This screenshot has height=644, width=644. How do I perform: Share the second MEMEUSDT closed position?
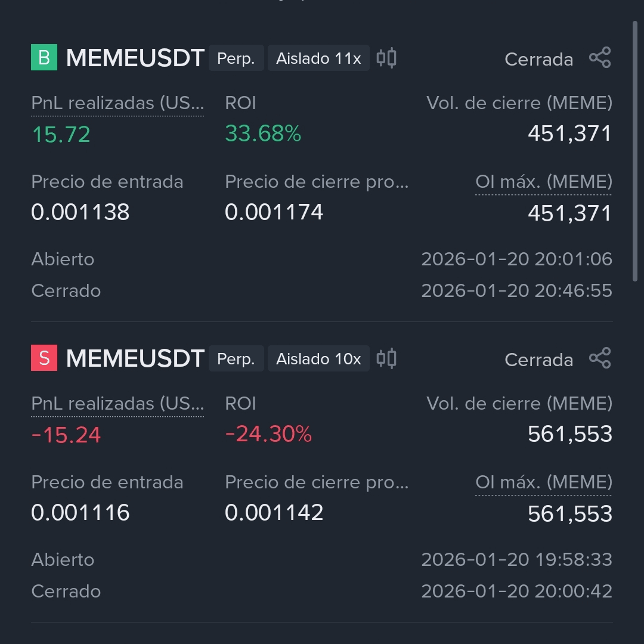pyautogui.click(x=600, y=358)
